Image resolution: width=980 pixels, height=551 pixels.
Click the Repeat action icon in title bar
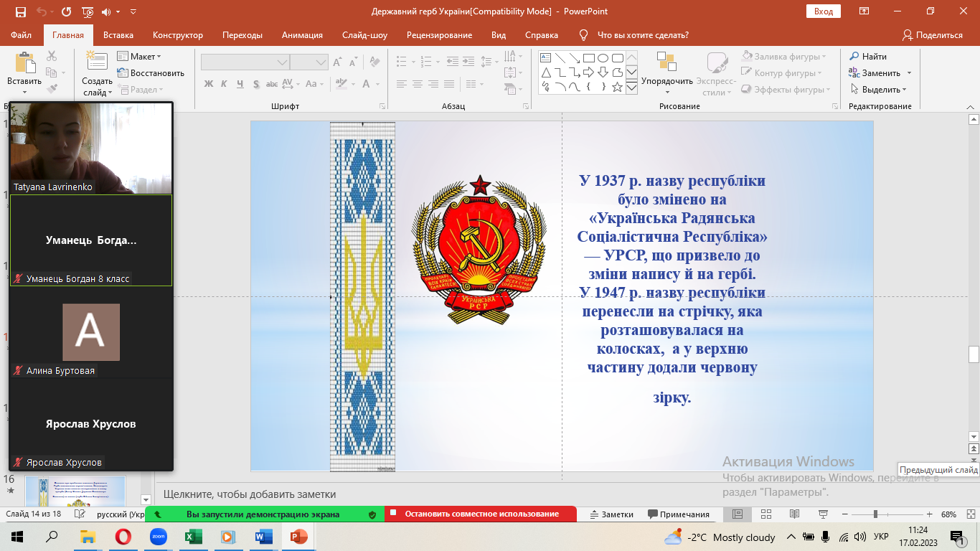[66, 11]
